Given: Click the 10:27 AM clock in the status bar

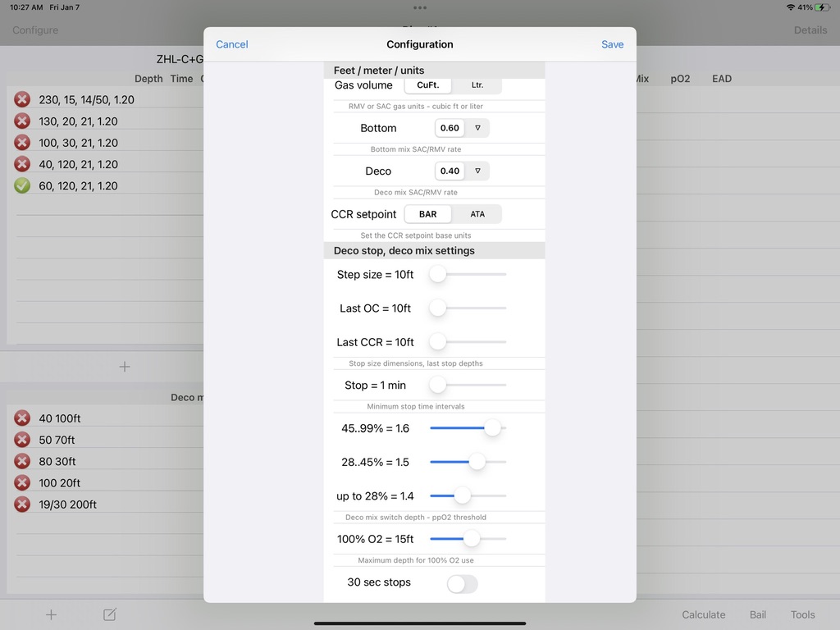Looking at the screenshot, I should [x=26, y=7].
